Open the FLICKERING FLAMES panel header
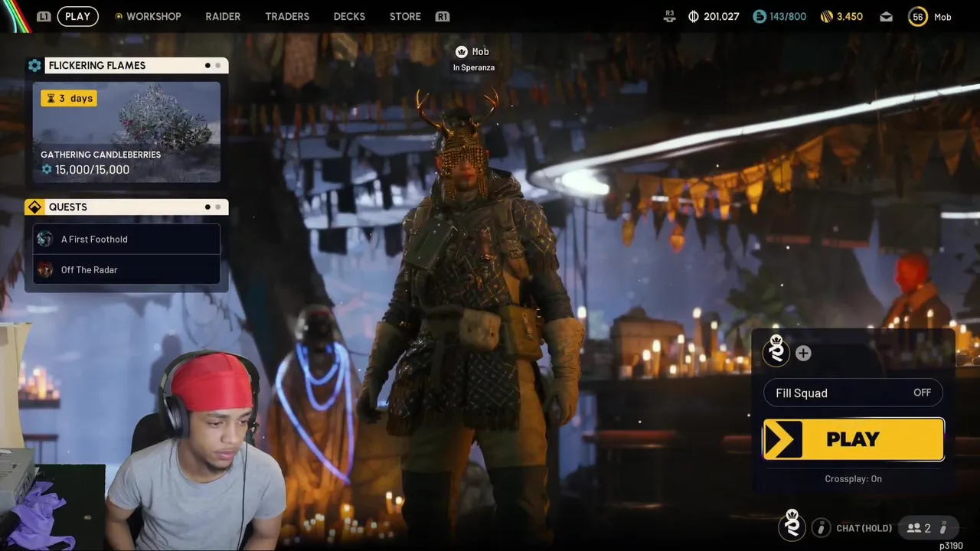 [x=136, y=65]
